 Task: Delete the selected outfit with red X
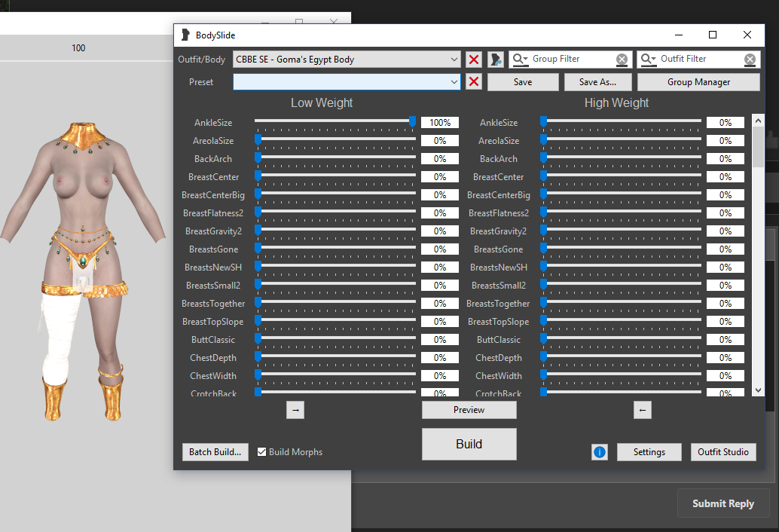click(474, 60)
